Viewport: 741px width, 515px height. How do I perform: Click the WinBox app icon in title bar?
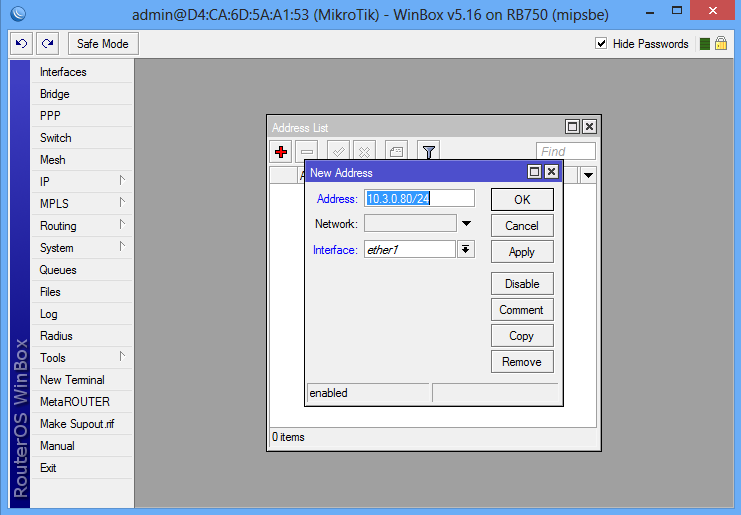coord(18,14)
